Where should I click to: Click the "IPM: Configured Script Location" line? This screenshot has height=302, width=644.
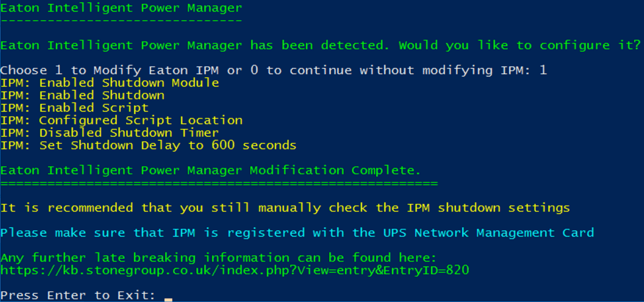pyautogui.click(x=121, y=121)
